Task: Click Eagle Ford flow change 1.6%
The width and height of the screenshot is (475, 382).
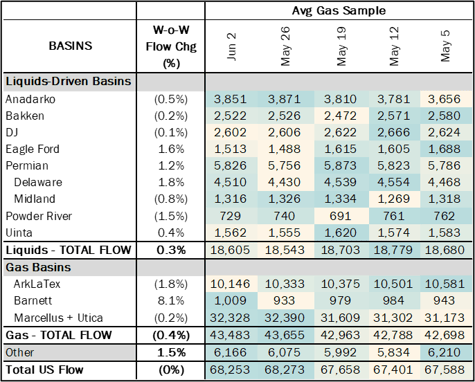Action: click(x=171, y=149)
